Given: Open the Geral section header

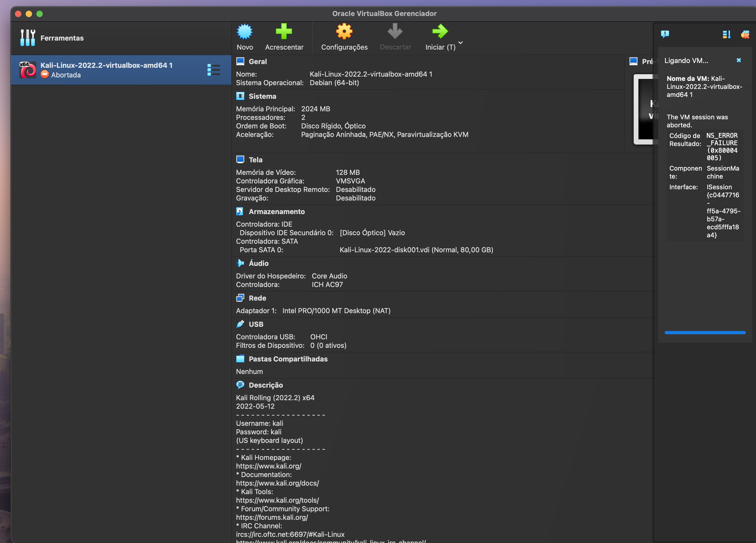Looking at the screenshot, I should pos(258,62).
